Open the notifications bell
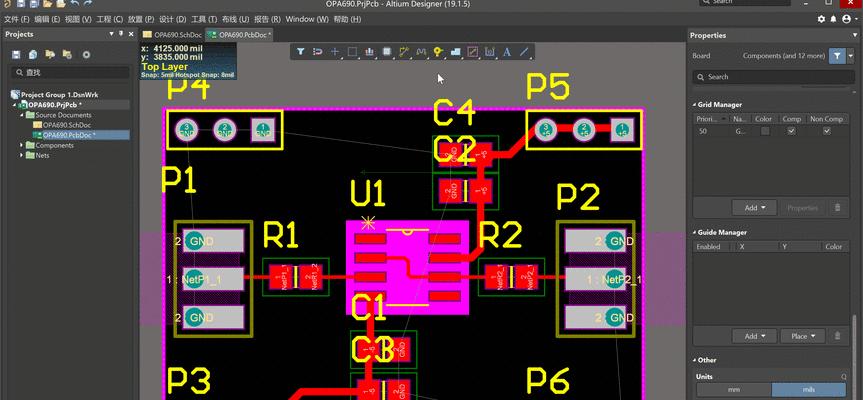Image resolution: width=863 pixels, height=400 pixels. [833, 19]
